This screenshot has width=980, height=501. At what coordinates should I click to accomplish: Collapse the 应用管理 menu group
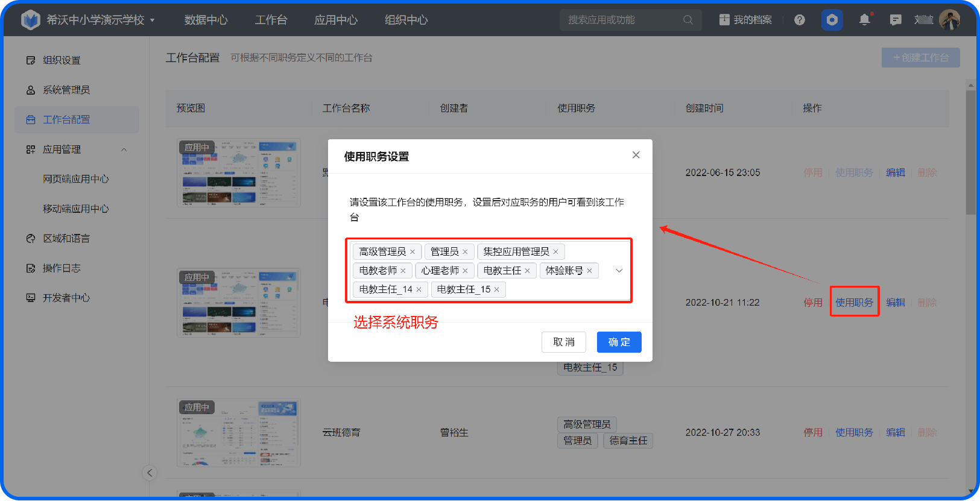(x=124, y=150)
